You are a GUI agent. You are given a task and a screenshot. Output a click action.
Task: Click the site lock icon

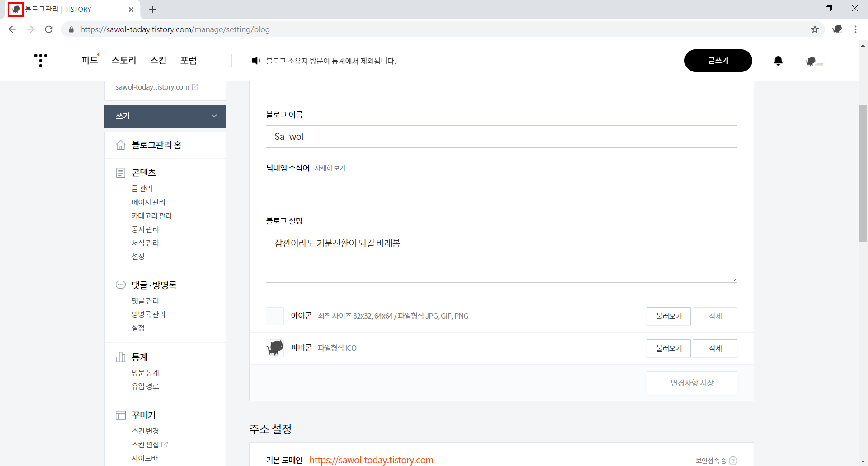coord(71,29)
